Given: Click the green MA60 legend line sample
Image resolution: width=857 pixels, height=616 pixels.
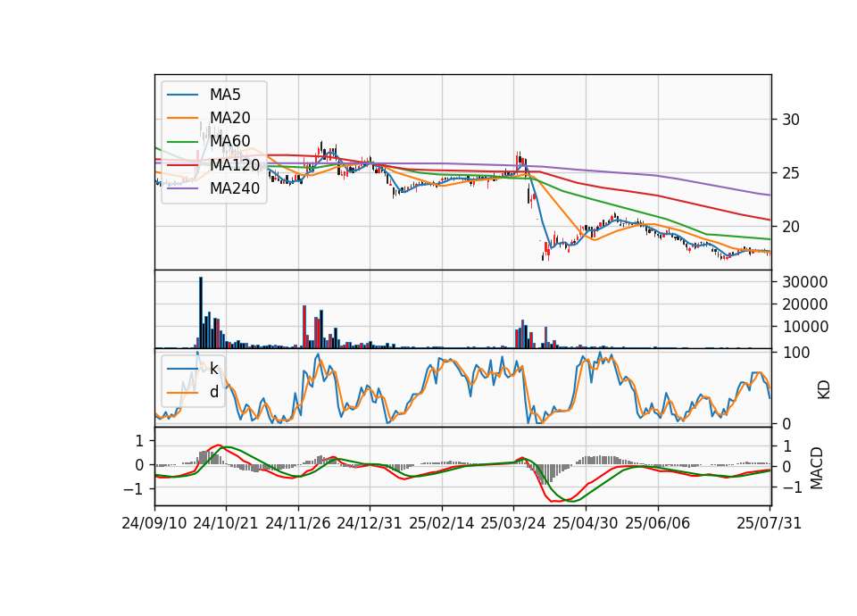Looking at the screenshot, I should coord(182,142).
